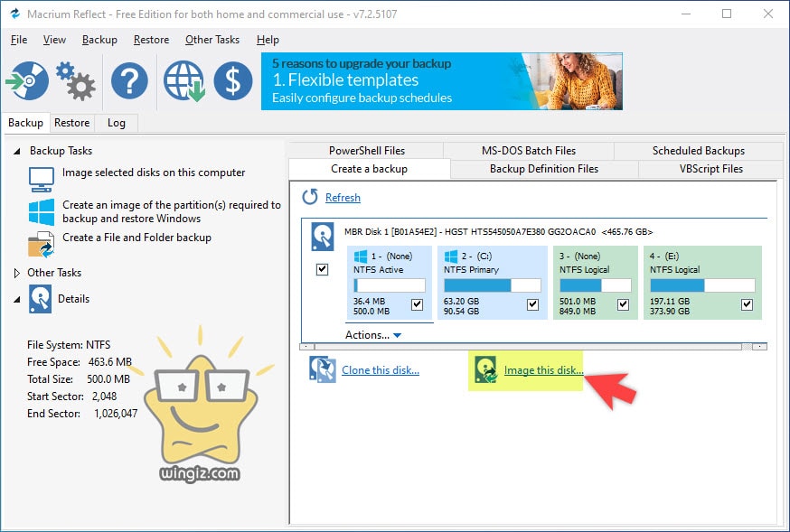The width and height of the screenshot is (790, 532).
Task: Click the Refresh link
Action: (x=343, y=197)
